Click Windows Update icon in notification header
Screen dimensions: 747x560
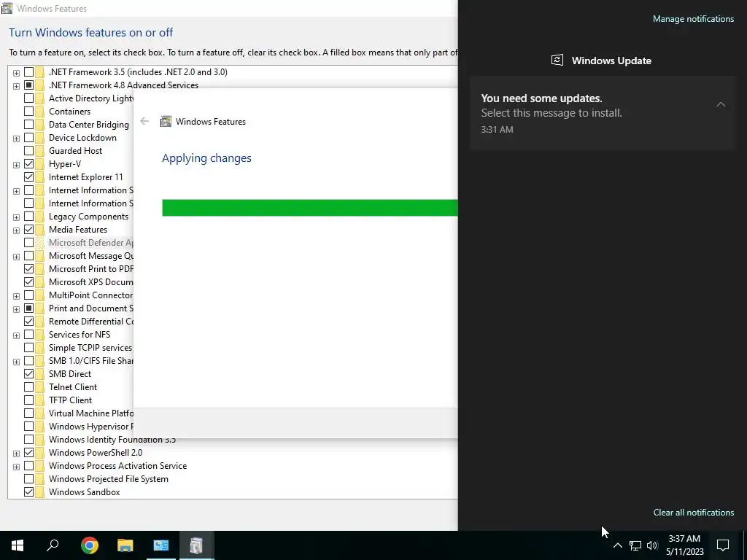coord(557,61)
